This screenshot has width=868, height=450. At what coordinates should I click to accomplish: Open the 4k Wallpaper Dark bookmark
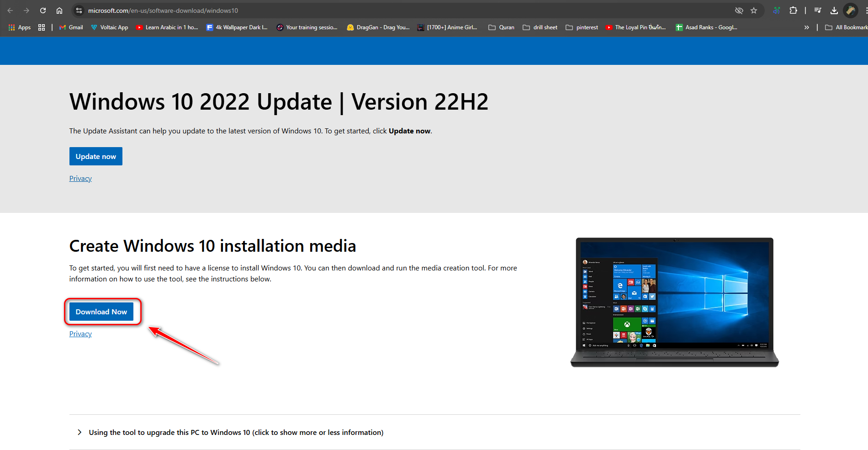237,27
